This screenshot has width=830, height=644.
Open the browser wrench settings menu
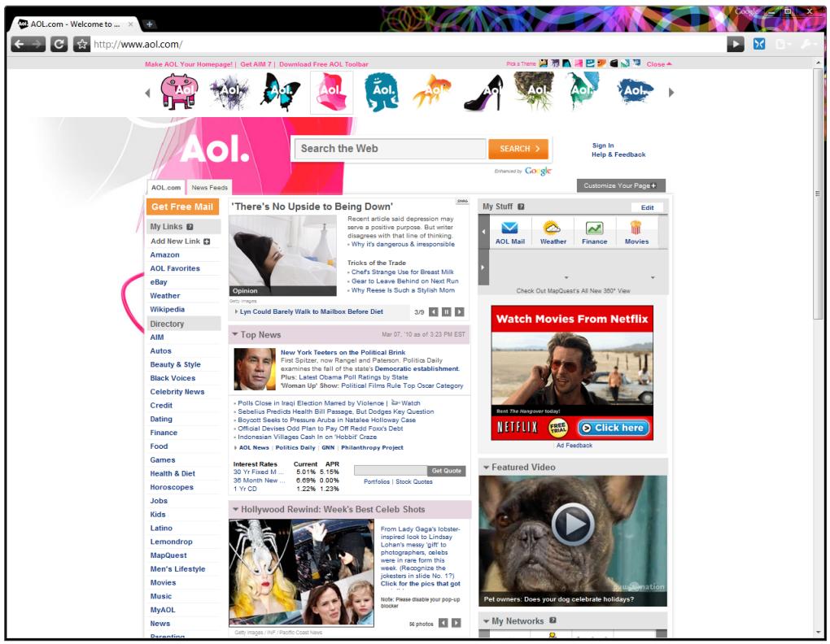808,45
